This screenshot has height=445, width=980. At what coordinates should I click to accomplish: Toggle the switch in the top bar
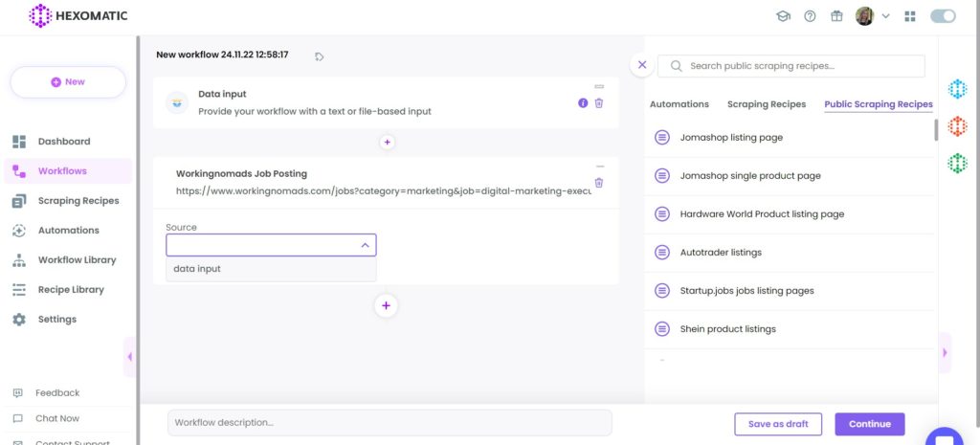943,16
